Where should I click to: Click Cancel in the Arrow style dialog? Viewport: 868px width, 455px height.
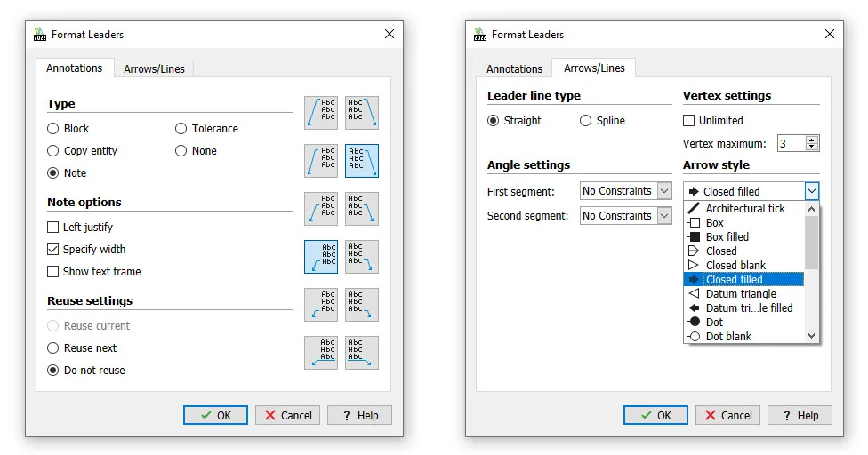727,415
